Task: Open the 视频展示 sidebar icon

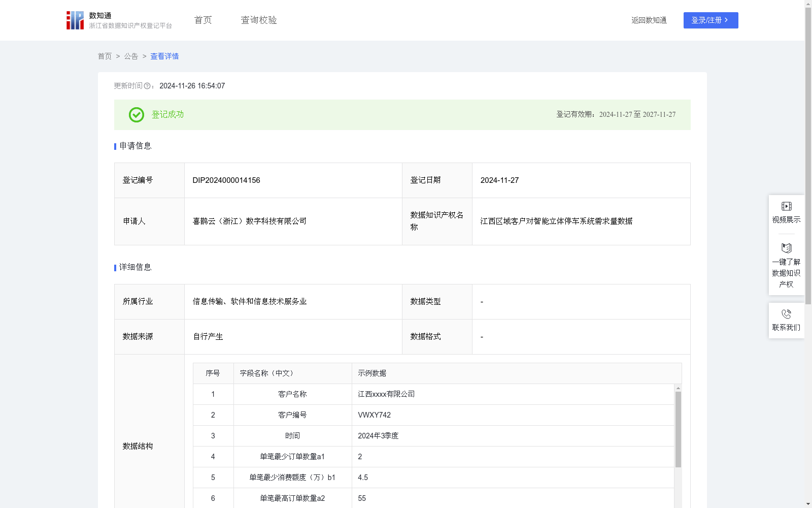Action: pyautogui.click(x=786, y=206)
